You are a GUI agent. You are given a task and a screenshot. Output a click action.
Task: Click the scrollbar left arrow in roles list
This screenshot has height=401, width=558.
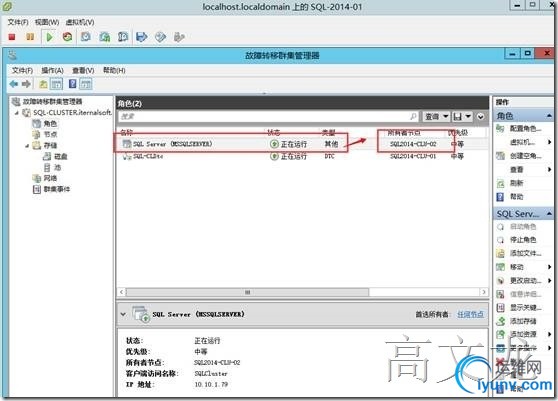coord(122,292)
